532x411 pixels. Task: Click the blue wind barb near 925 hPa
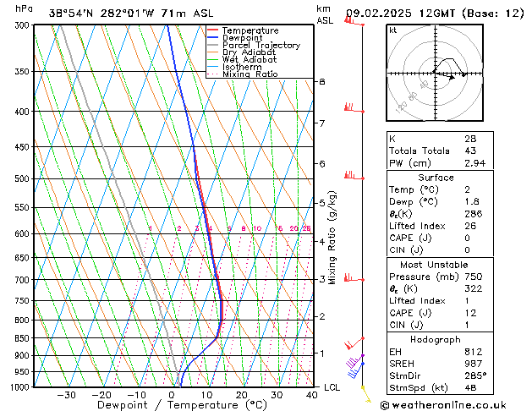tap(356, 370)
